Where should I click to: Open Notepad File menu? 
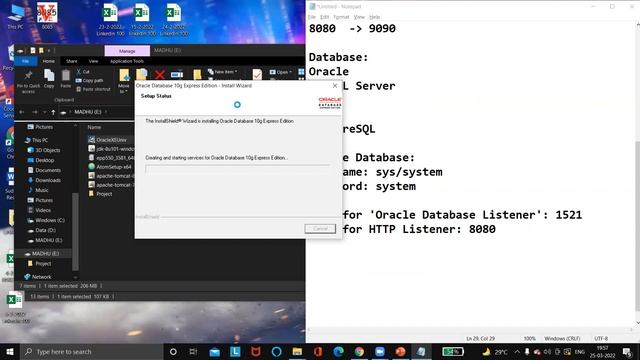[x=312, y=17]
